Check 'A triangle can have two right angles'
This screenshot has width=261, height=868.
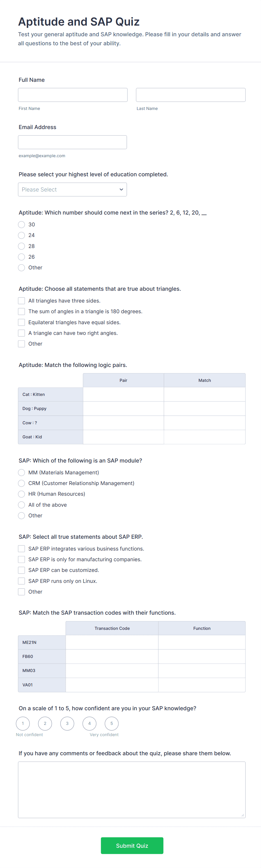click(22, 333)
